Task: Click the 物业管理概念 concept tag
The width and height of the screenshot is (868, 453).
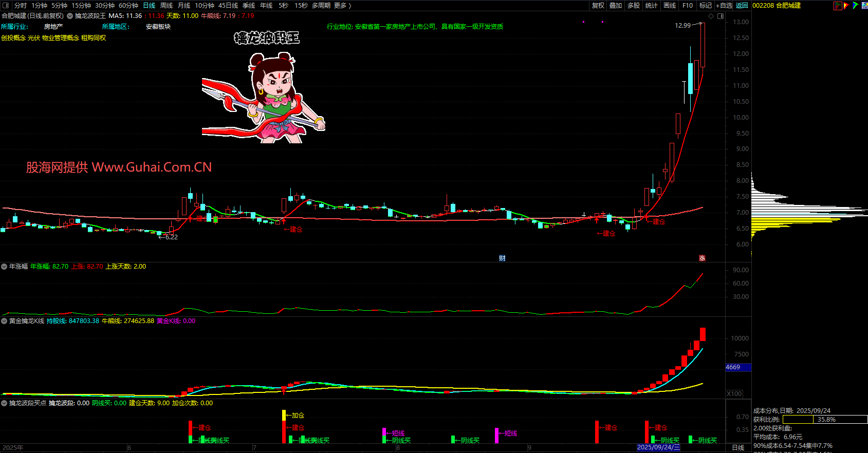Action: click(x=61, y=38)
